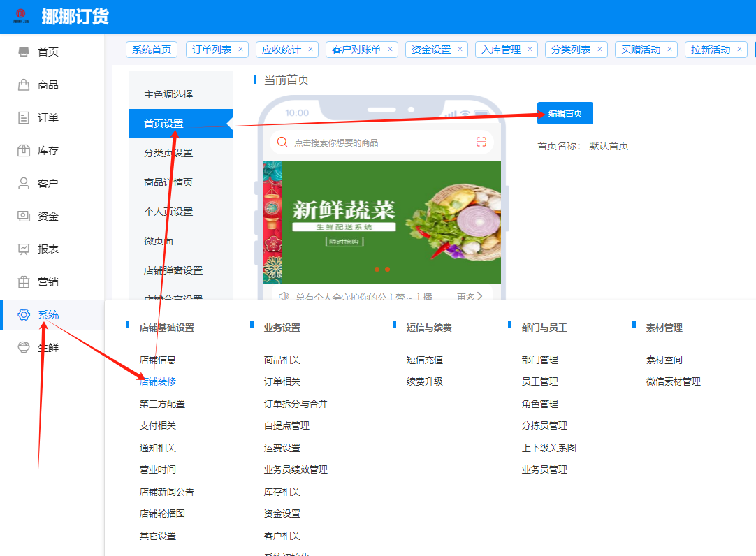Expand 更多 chevron in announcement bar
756x556 pixels.
coord(479,296)
